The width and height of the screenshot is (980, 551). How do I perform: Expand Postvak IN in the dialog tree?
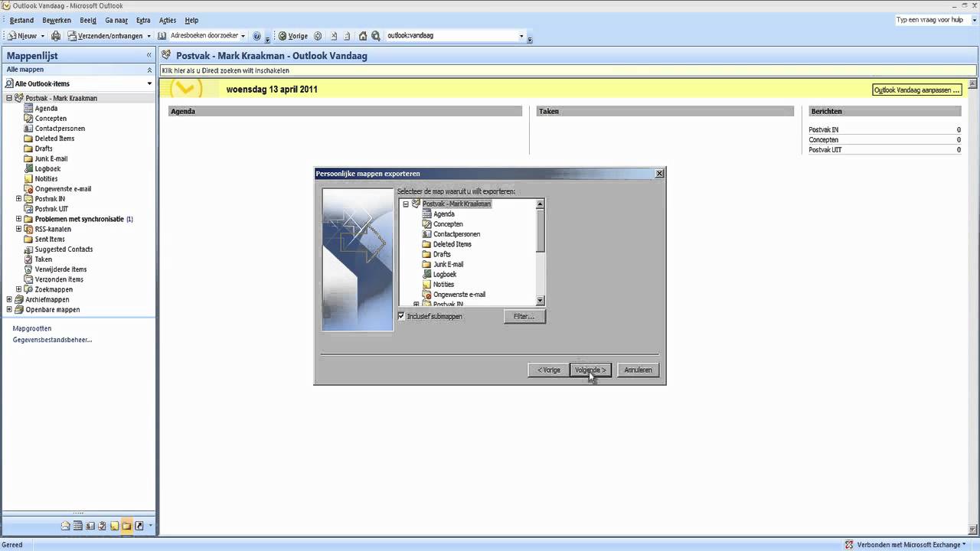pyautogui.click(x=416, y=305)
